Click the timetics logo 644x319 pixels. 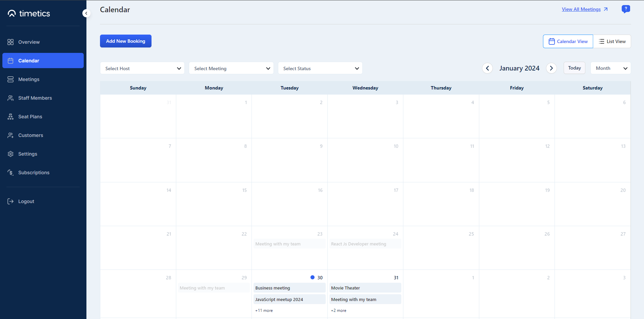(28, 13)
